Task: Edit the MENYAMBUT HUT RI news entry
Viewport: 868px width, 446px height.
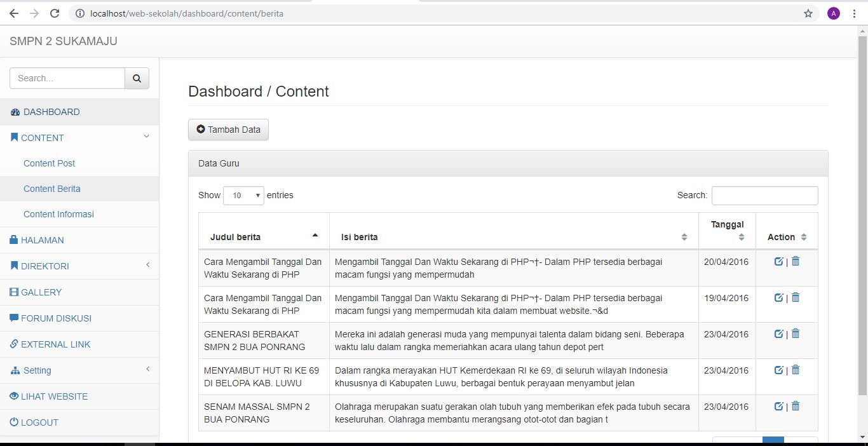Action: pyautogui.click(x=778, y=370)
